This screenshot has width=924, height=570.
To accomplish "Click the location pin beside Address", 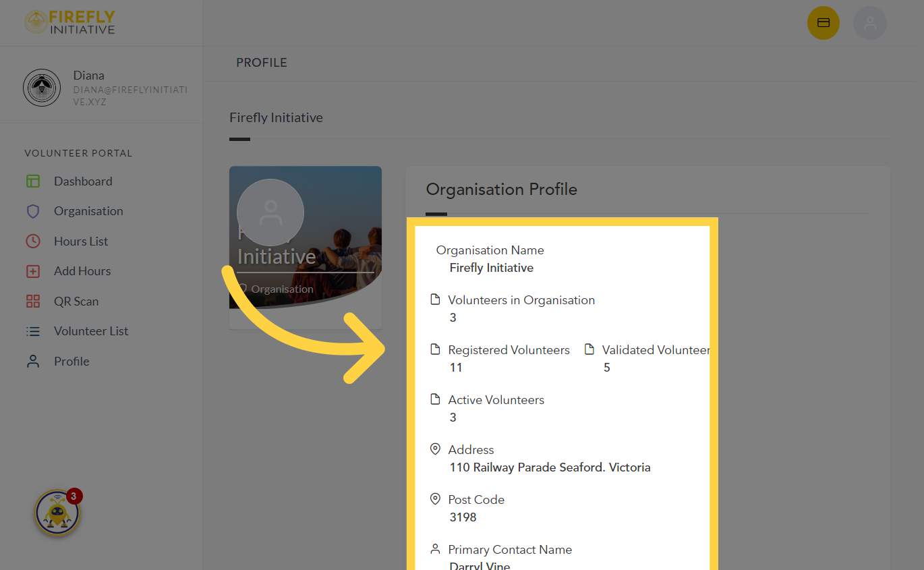I will coord(435,449).
